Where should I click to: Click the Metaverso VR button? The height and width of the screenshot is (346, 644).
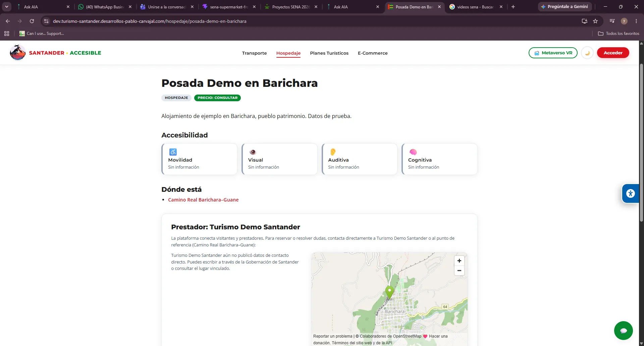point(553,53)
